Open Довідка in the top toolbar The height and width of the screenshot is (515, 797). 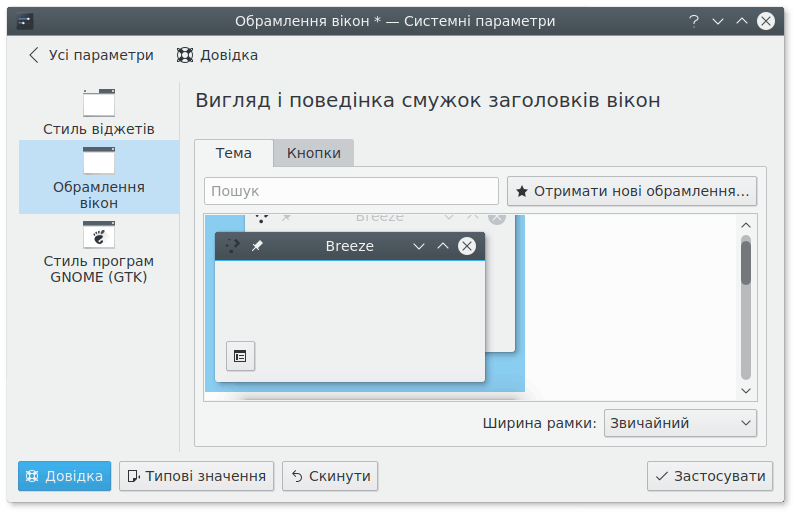pyautogui.click(x=217, y=55)
